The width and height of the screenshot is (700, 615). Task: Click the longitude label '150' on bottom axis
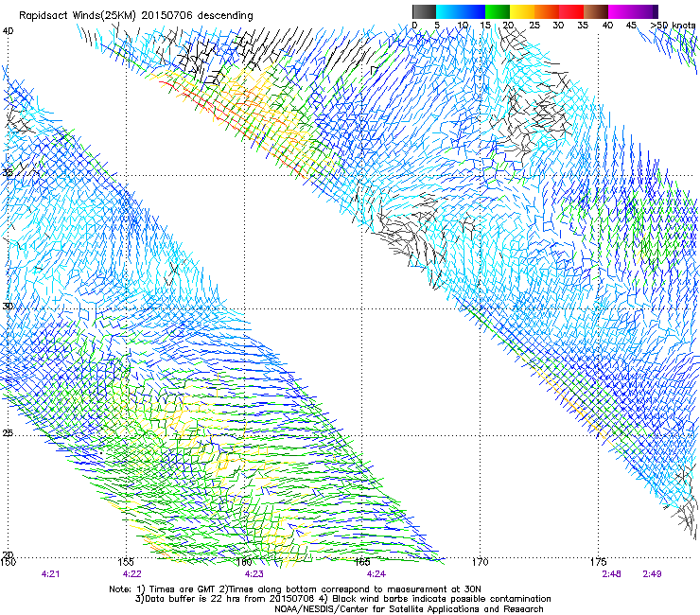(8, 562)
